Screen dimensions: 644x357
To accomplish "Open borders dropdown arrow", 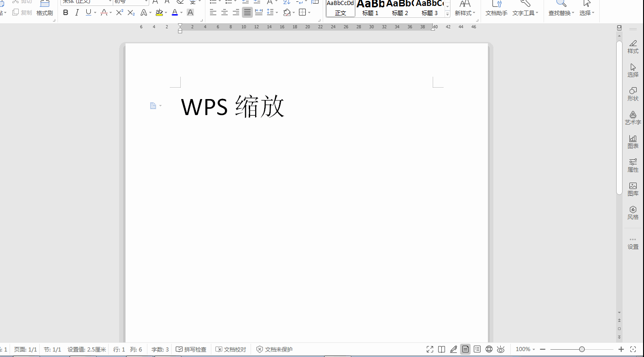I will tap(309, 13).
